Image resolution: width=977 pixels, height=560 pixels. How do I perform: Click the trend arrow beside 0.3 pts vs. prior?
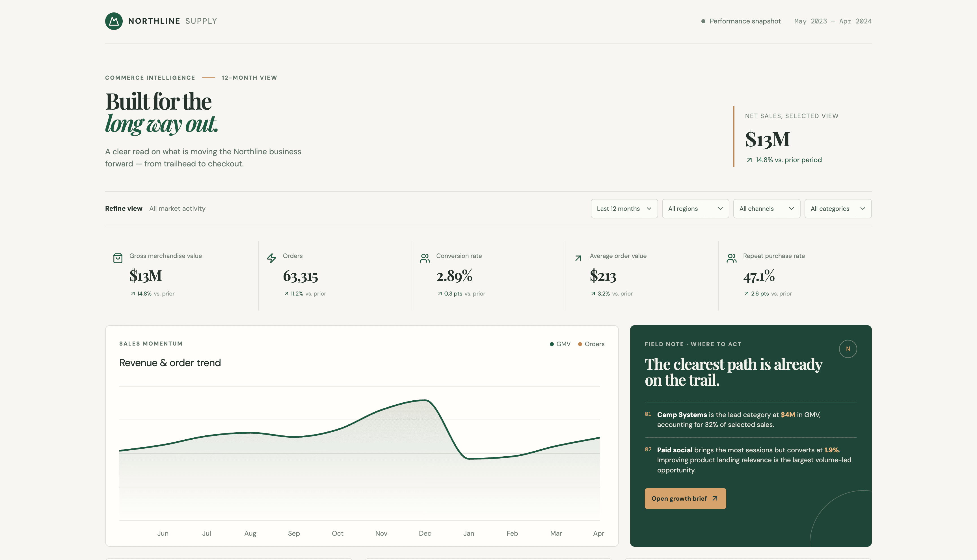click(439, 294)
